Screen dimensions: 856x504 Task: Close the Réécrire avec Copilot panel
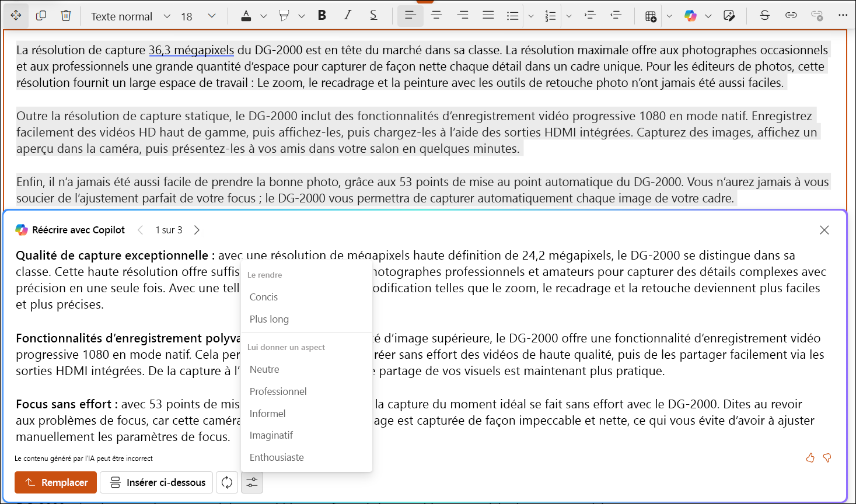[824, 230]
